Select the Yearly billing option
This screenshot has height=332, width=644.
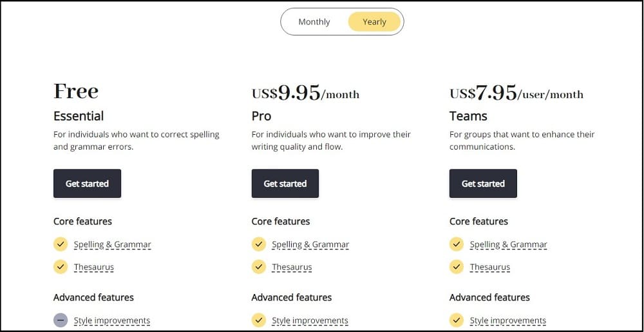click(374, 22)
